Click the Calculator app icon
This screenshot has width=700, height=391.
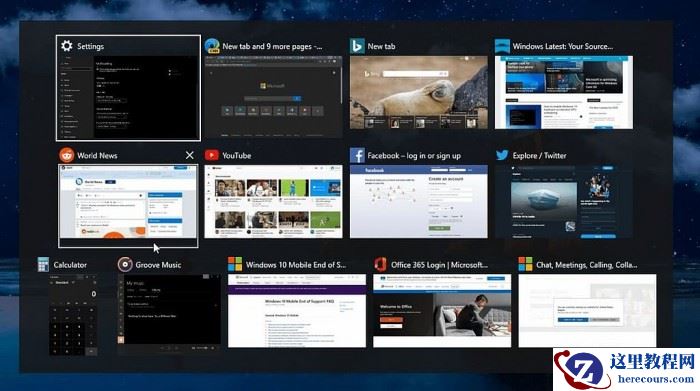43,265
